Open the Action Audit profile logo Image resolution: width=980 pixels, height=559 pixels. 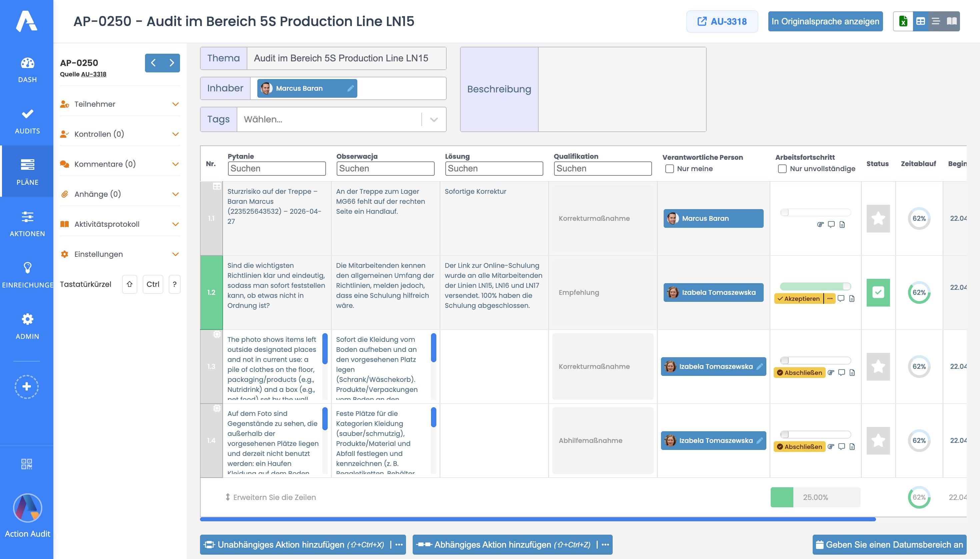[27, 508]
